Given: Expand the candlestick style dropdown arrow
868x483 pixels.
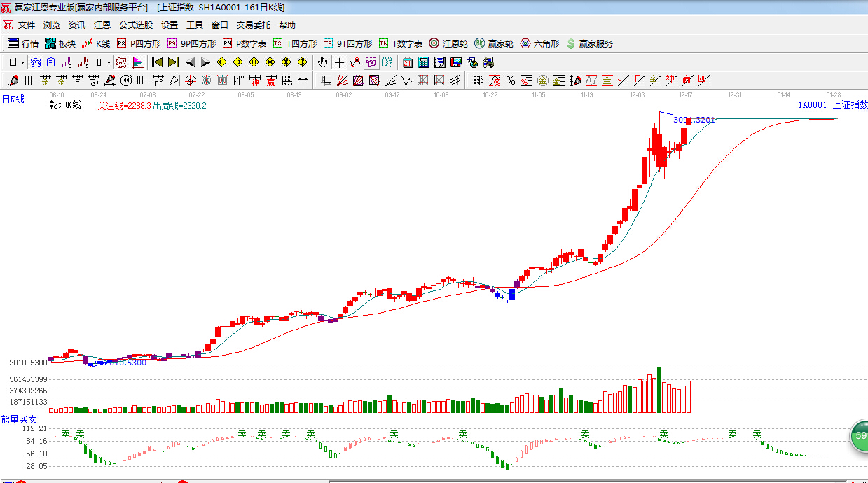Looking at the screenshot, I should (109, 62).
